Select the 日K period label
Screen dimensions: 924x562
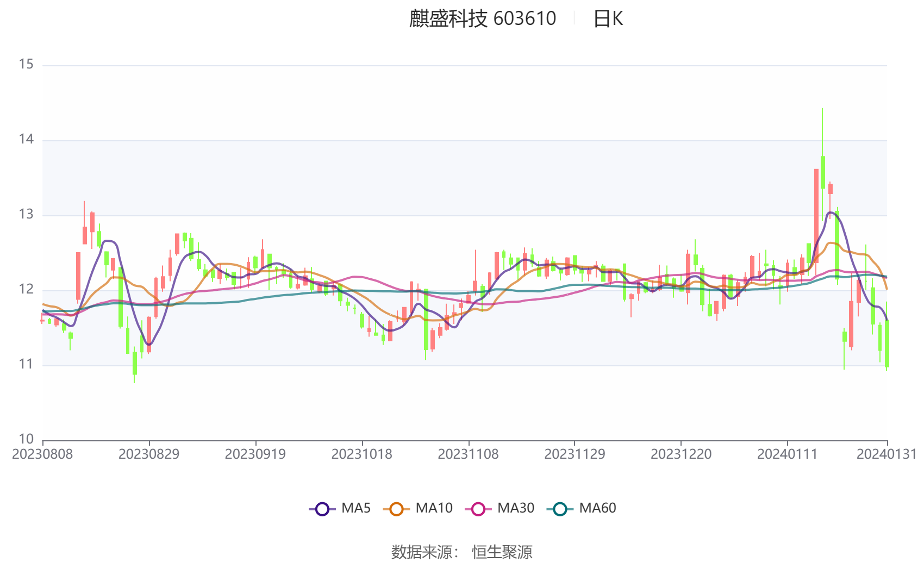click(x=608, y=19)
